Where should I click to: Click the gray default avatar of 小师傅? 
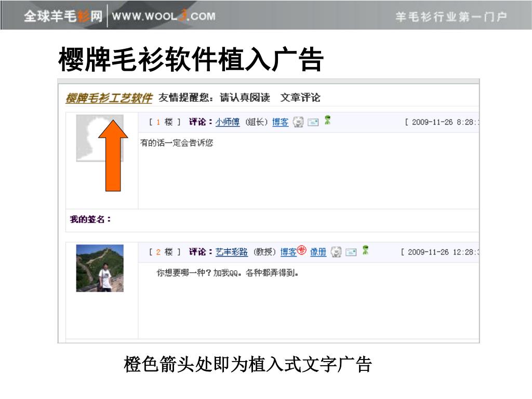click(x=100, y=138)
